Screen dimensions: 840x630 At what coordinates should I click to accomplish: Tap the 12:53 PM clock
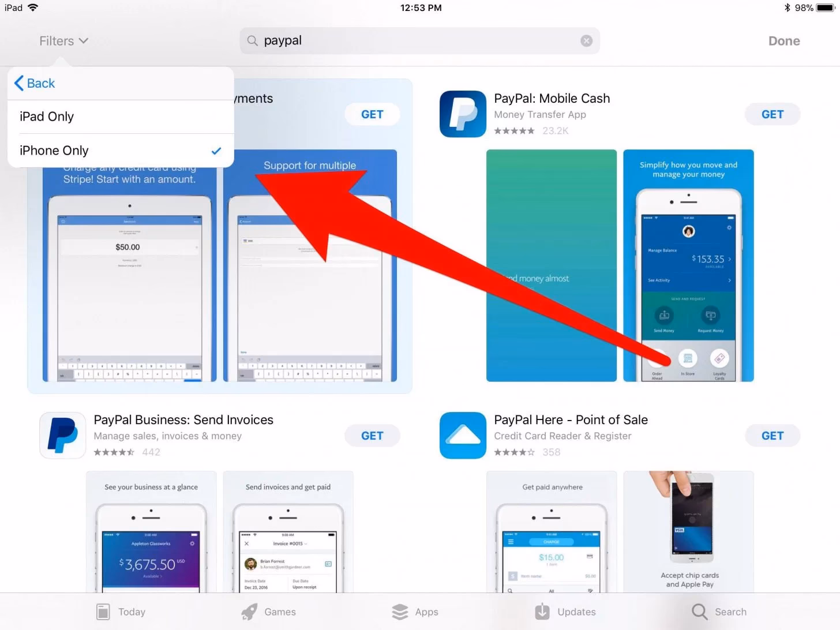[421, 8]
